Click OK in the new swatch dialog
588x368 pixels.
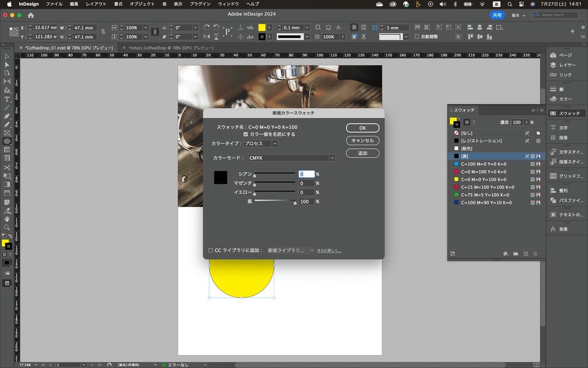pyautogui.click(x=362, y=128)
